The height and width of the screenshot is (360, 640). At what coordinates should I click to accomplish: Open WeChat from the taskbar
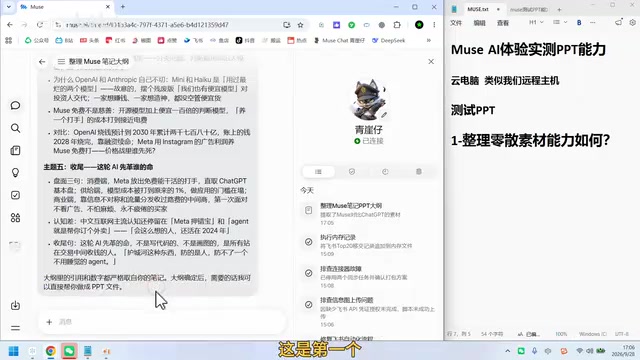click(x=69, y=351)
